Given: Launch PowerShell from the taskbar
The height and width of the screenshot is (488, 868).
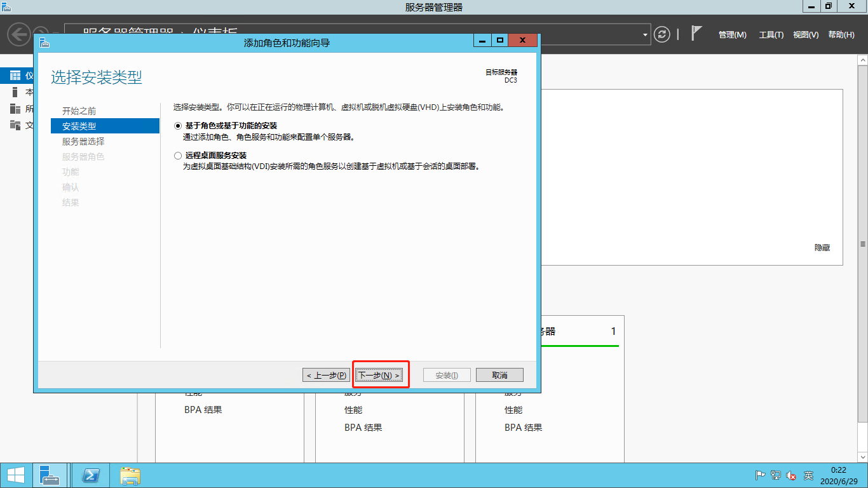Looking at the screenshot, I should 91,475.
